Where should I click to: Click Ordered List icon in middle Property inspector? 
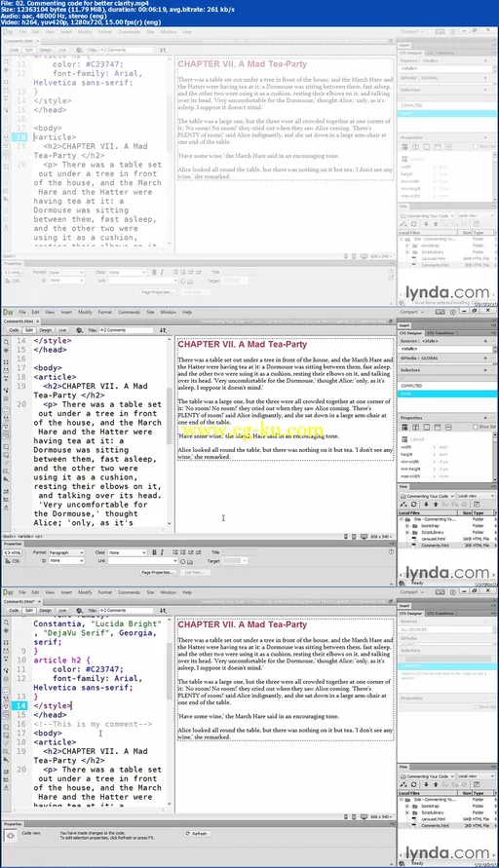tap(182, 552)
